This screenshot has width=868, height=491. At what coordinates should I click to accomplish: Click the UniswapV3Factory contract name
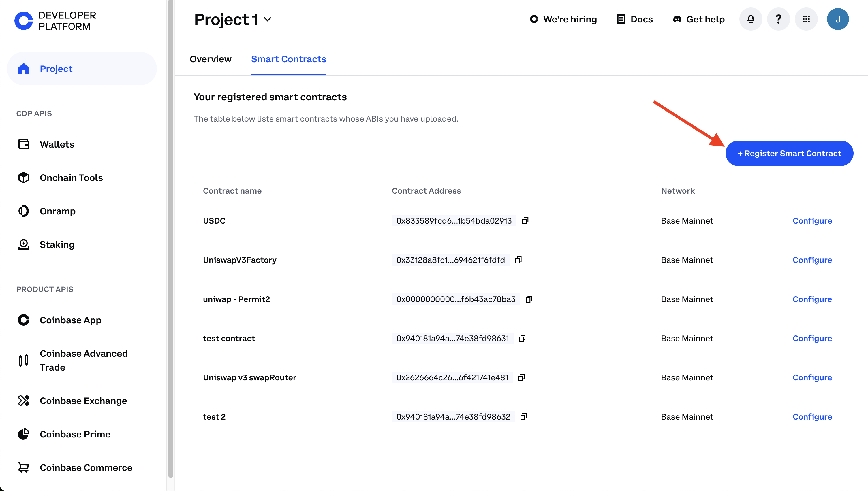click(240, 260)
